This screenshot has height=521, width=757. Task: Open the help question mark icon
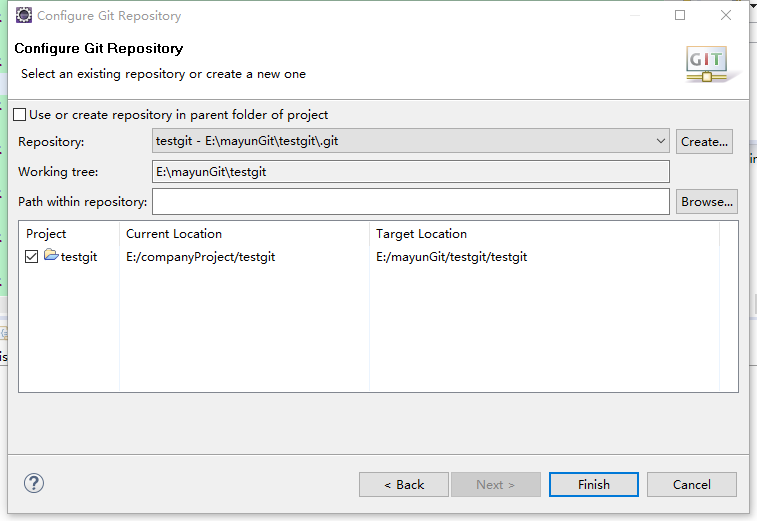tap(34, 483)
